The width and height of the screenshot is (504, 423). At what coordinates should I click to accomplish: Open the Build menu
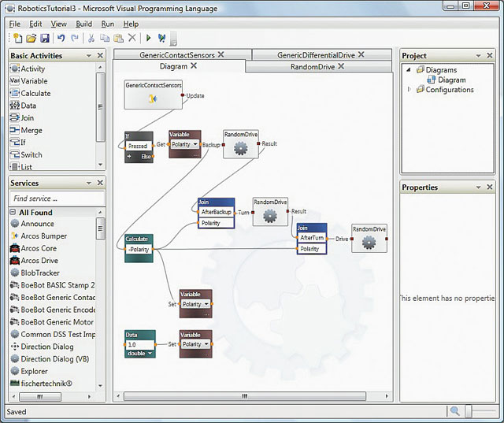pos(83,24)
